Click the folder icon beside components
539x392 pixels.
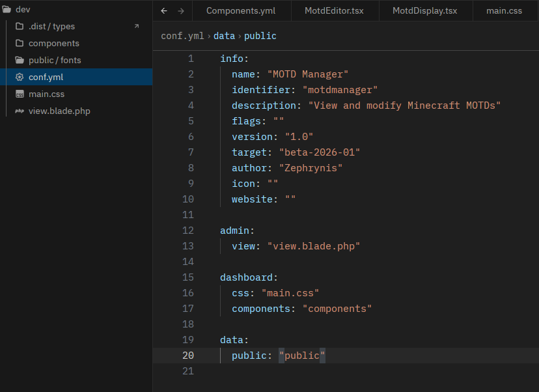click(x=20, y=43)
